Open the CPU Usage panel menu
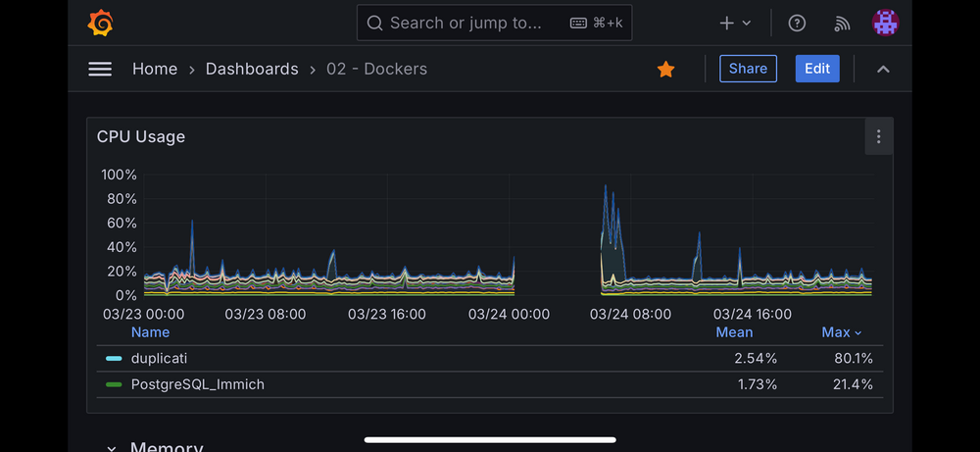Screen dimensions: 980x452 [879, 136]
